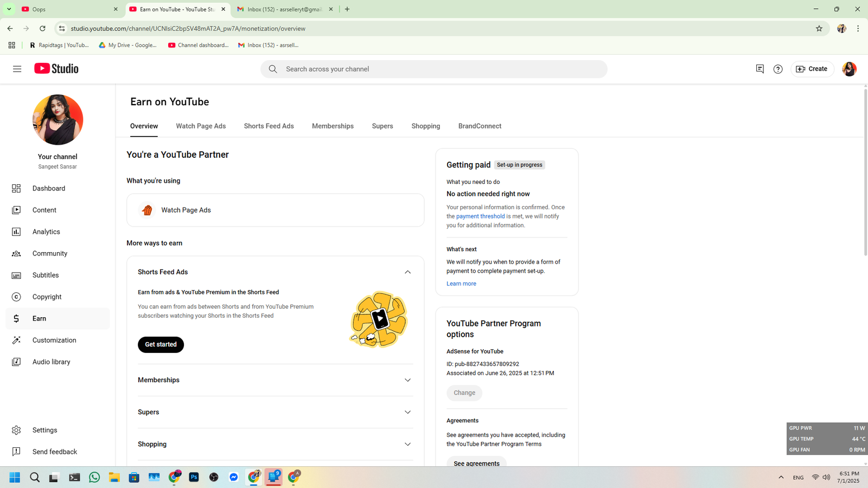The height and width of the screenshot is (488, 868).
Task: Open the Chrome profile avatar
Action: 841,28
